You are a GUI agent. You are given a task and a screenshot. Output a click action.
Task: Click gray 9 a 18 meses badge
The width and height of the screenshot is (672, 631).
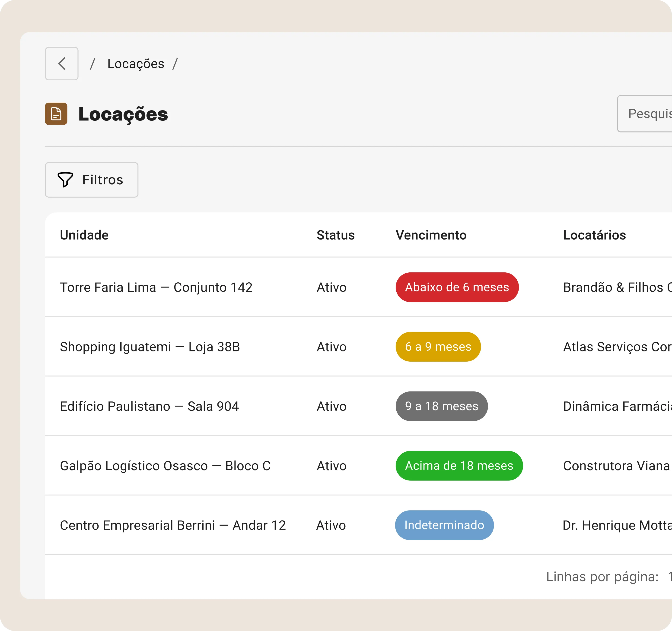click(x=441, y=406)
